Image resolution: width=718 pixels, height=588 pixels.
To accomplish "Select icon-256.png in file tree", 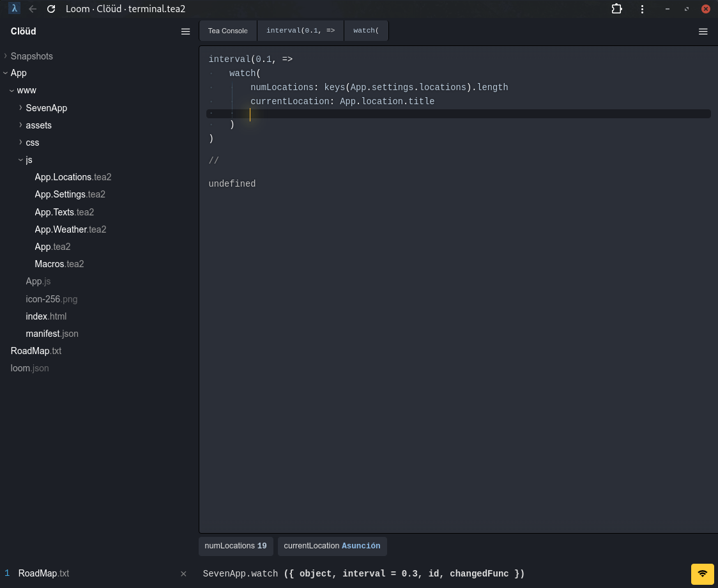I will pyautogui.click(x=52, y=299).
